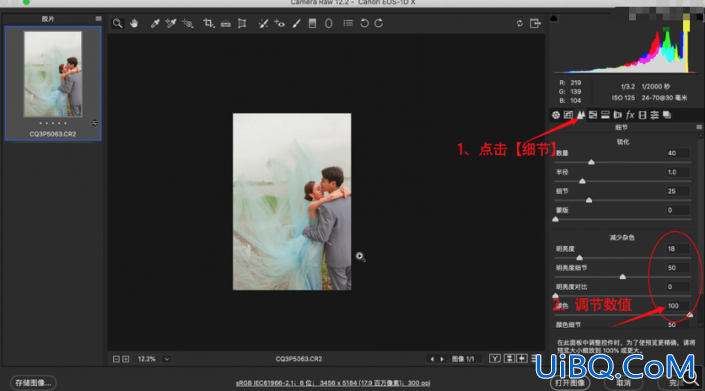The height and width of the screenshot is (391, 705).
Task: Switch to the Effects fx panel tab
Action: pyautogui.click(x=630, y=115)
